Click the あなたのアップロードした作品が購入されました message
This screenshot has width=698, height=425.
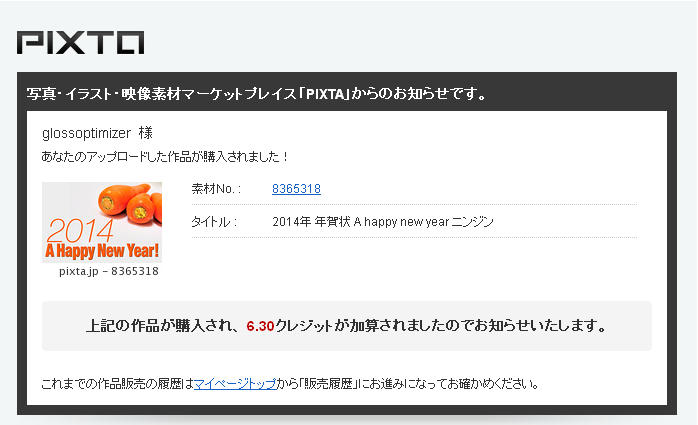point(165,157)
